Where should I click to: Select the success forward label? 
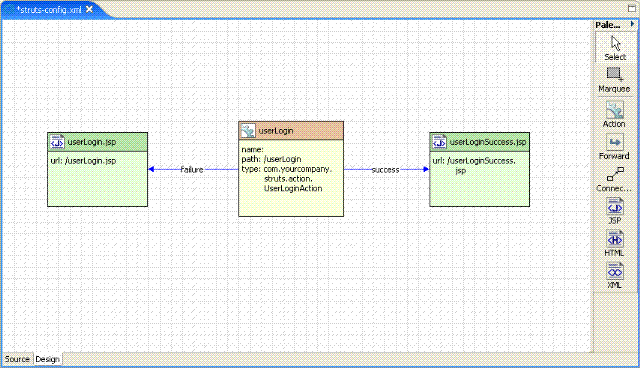click(385, 170)
